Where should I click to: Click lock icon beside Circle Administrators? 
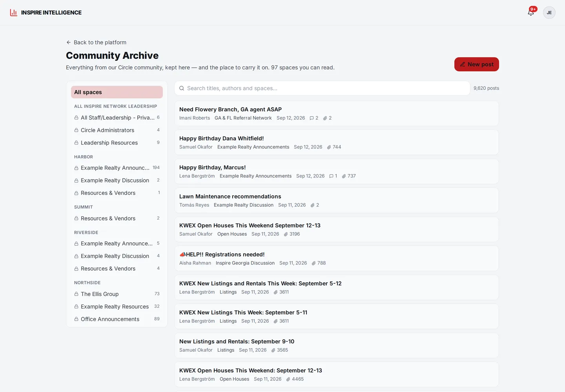[x=77, y=130]
